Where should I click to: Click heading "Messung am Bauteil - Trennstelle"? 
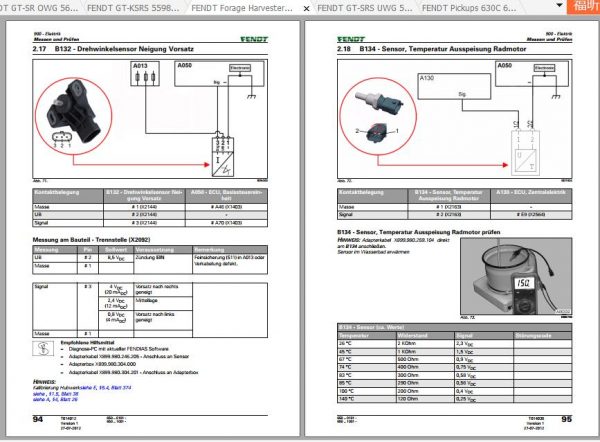(91, 240)
